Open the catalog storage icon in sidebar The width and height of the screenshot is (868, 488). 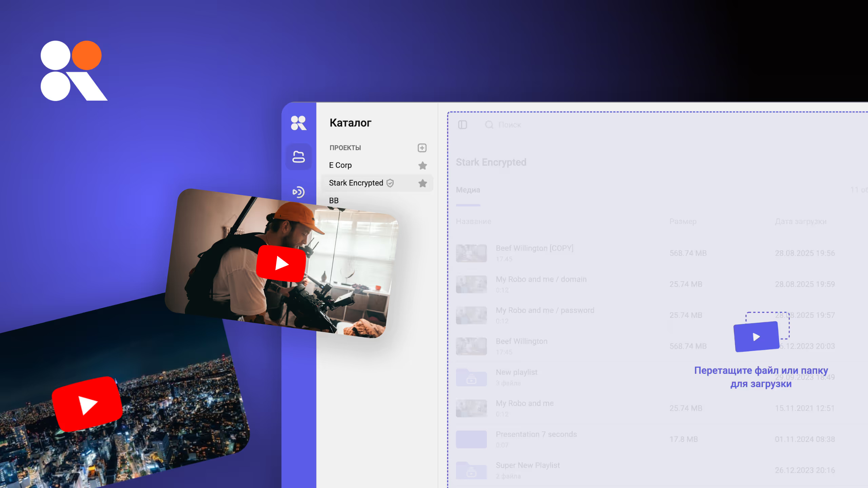(298, 157)
